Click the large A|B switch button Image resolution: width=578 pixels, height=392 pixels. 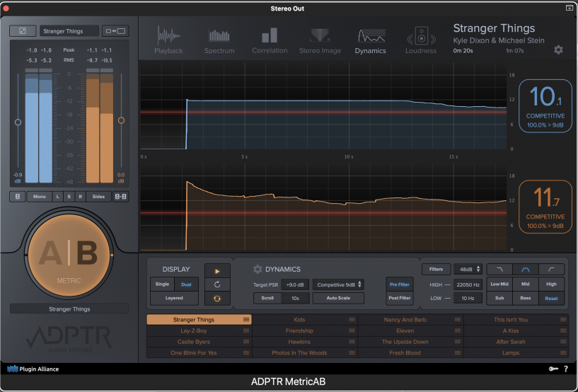coord(69,253)
